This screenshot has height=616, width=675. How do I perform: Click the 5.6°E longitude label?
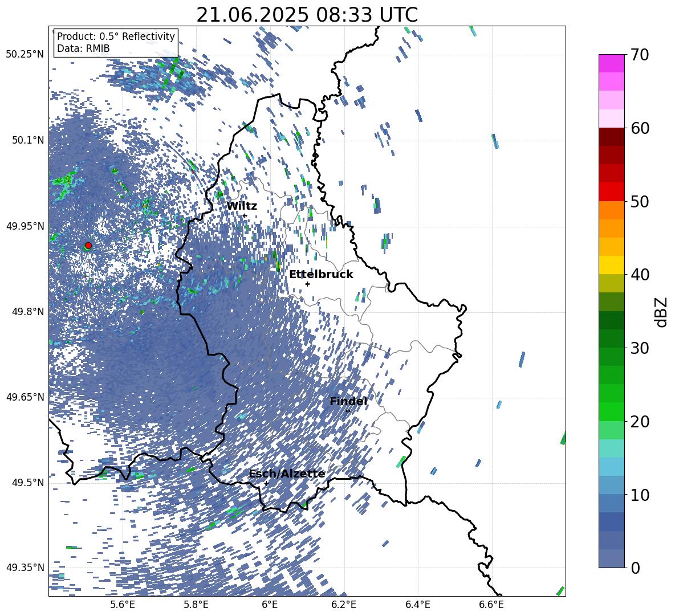click(x=123, y=605)
